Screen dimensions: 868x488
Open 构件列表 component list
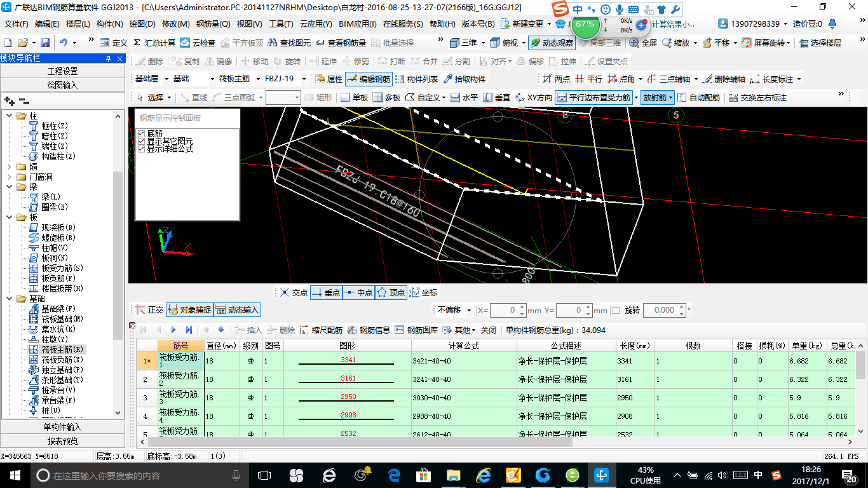(416, 79)
